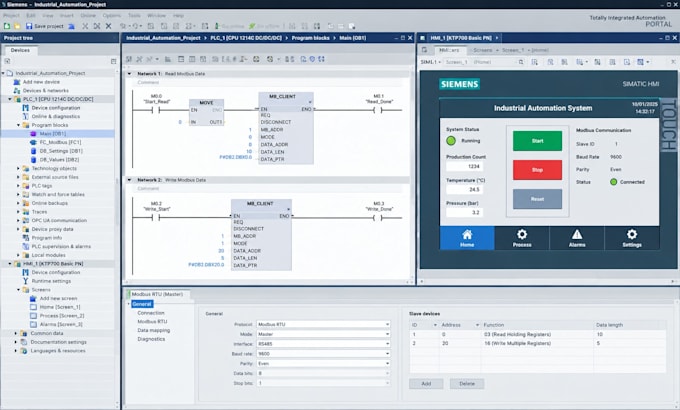
Task: Open the Baud rate dropdown showing 9600
Action: coord(323,354)
